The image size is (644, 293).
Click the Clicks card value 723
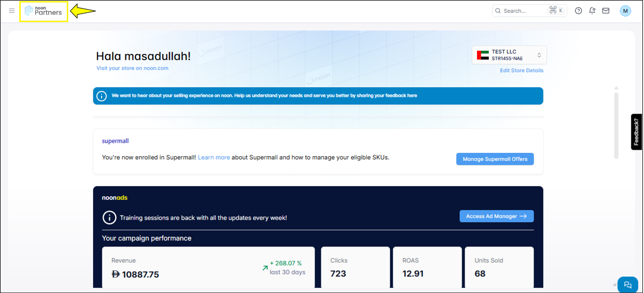[338, 274]
